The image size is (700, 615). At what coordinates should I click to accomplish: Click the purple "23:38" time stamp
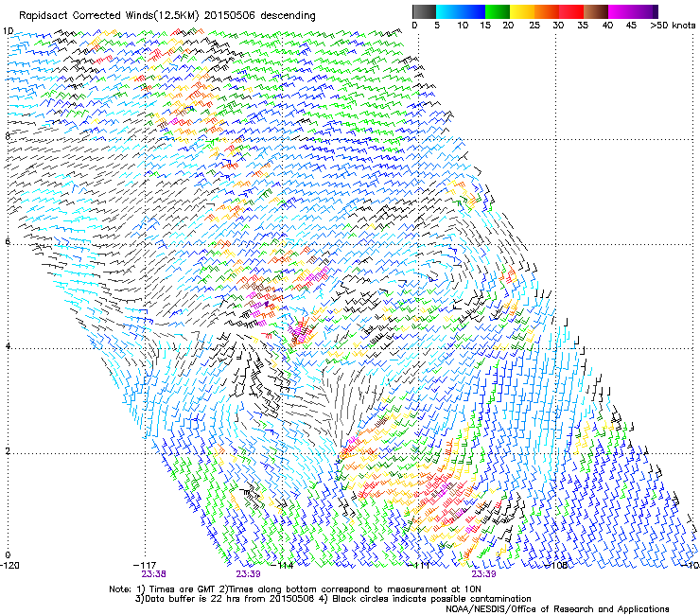(153, 574)
